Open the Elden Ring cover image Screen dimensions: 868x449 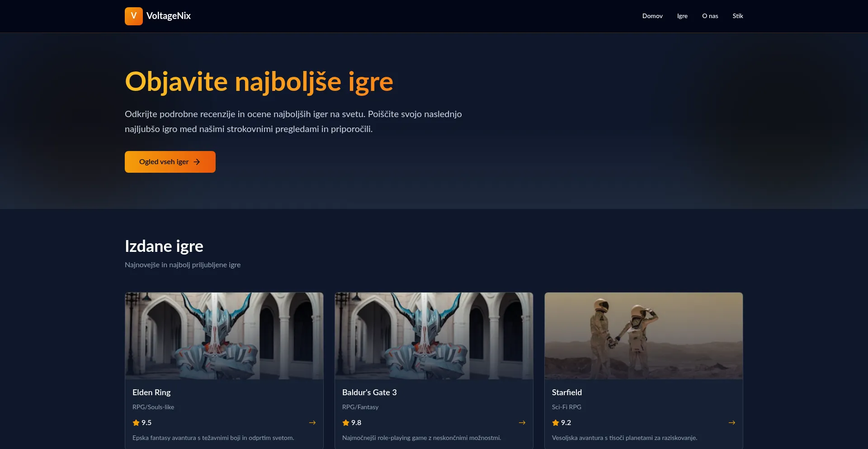[224, 336]
